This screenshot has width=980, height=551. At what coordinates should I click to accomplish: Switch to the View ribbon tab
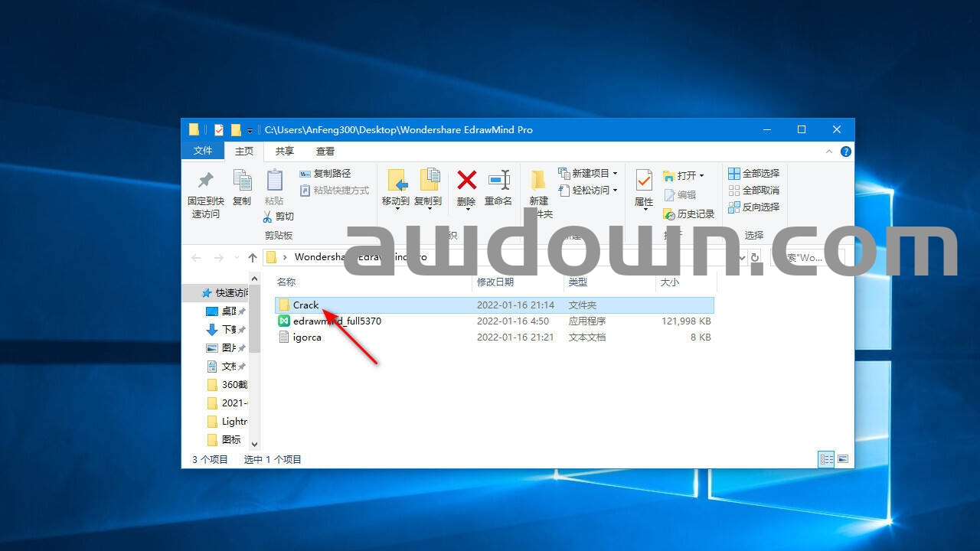(325, 151)
